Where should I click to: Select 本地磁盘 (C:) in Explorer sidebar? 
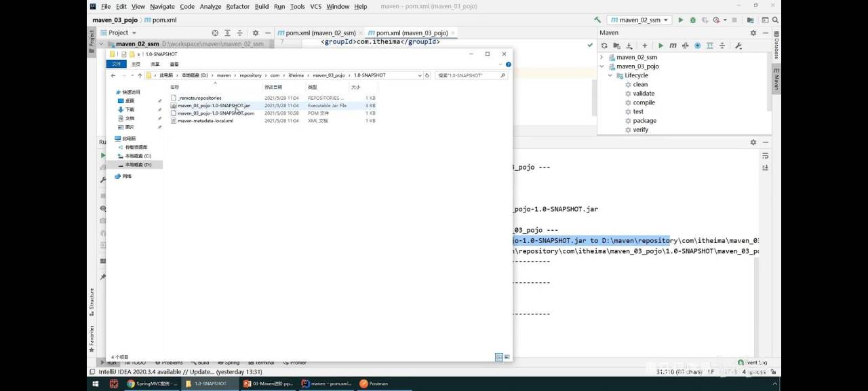(x=138, y=156)
